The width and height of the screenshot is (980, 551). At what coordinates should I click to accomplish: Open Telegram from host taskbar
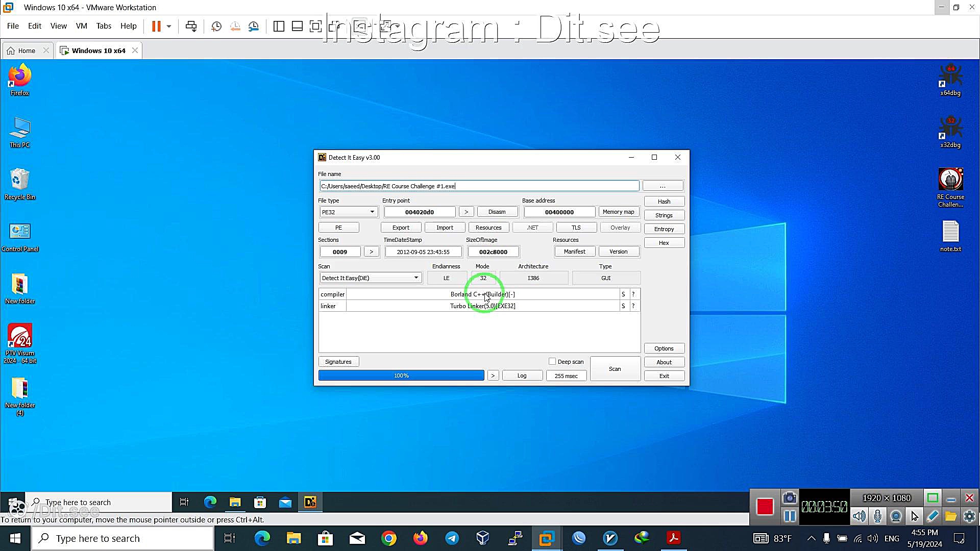(x=452, y=538)
